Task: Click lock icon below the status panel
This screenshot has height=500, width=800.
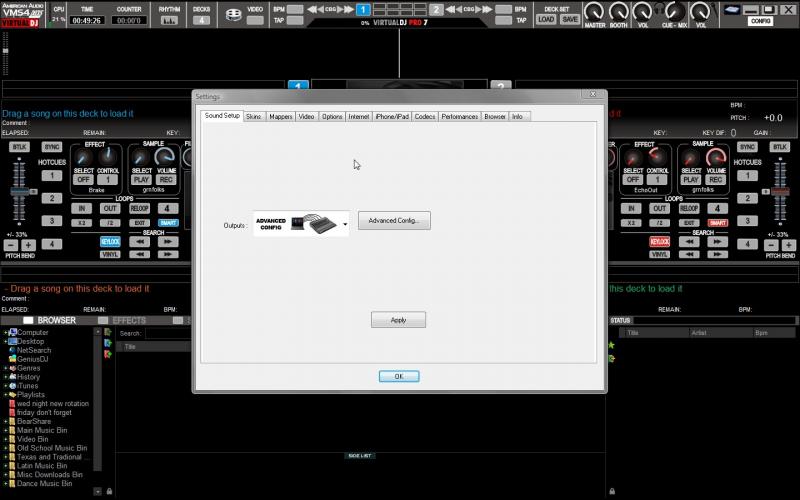Action: 612,491
